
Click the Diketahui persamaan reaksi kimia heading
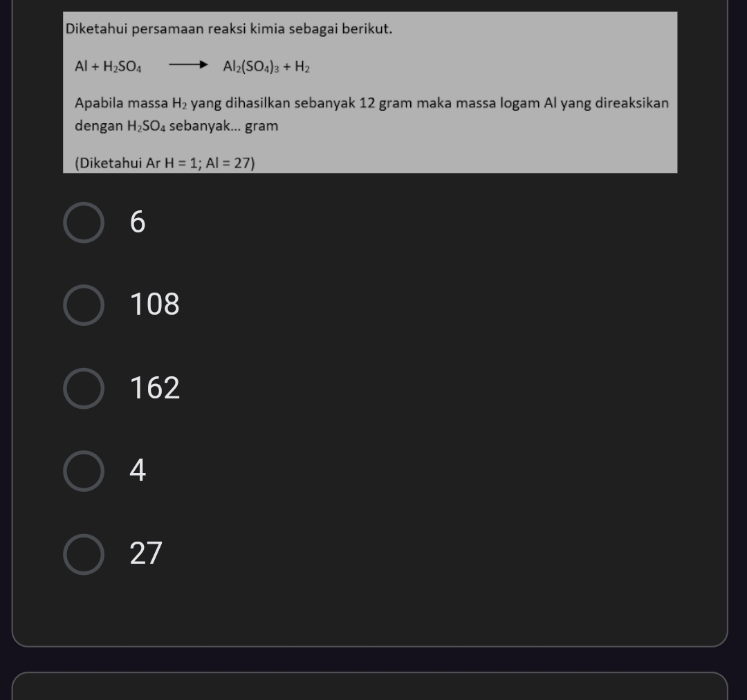(x=229, y=29)
